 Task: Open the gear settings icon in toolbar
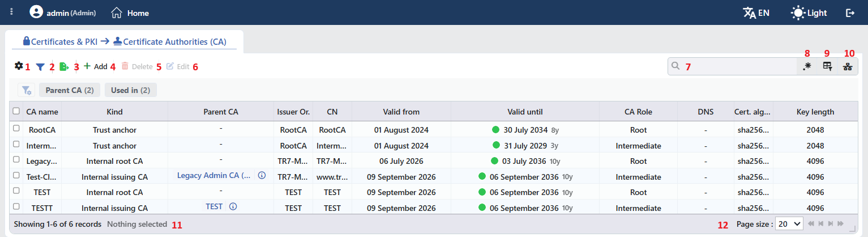(x=19, y=66)
